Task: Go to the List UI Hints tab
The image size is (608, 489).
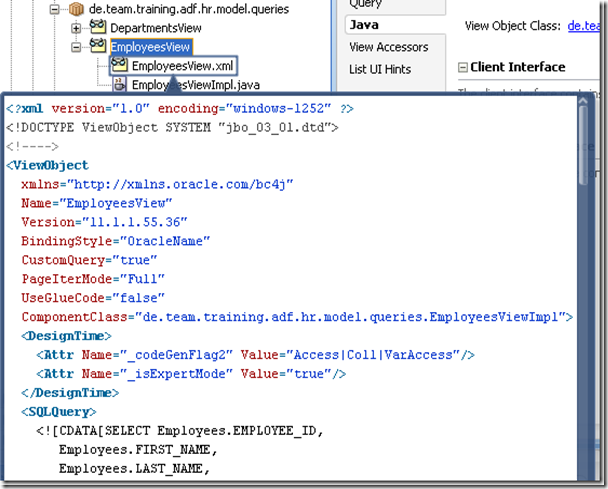Action: point(380,69)
